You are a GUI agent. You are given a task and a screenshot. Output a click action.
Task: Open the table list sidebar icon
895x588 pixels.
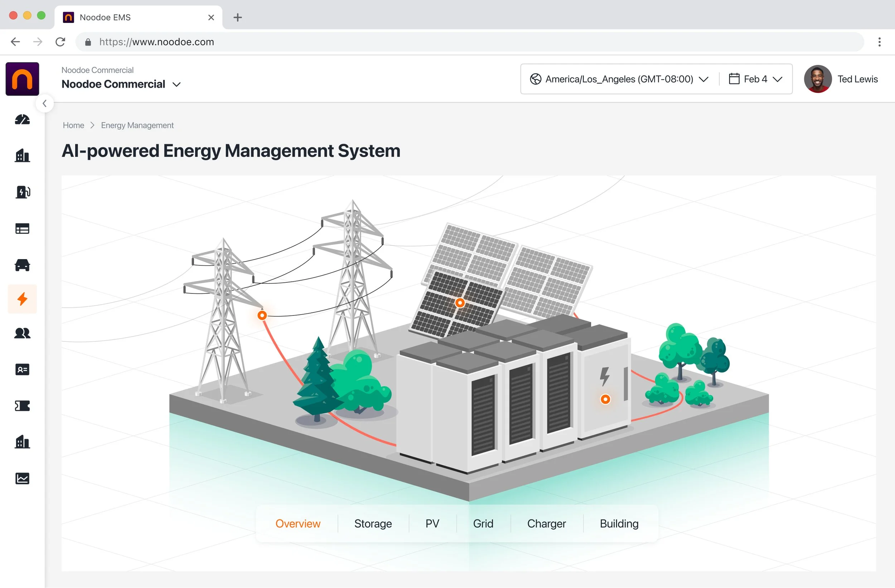[x=22, y=229]
